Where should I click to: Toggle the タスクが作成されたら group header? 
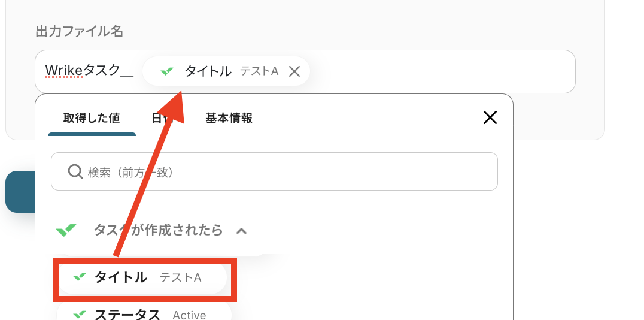click(158, 230)
